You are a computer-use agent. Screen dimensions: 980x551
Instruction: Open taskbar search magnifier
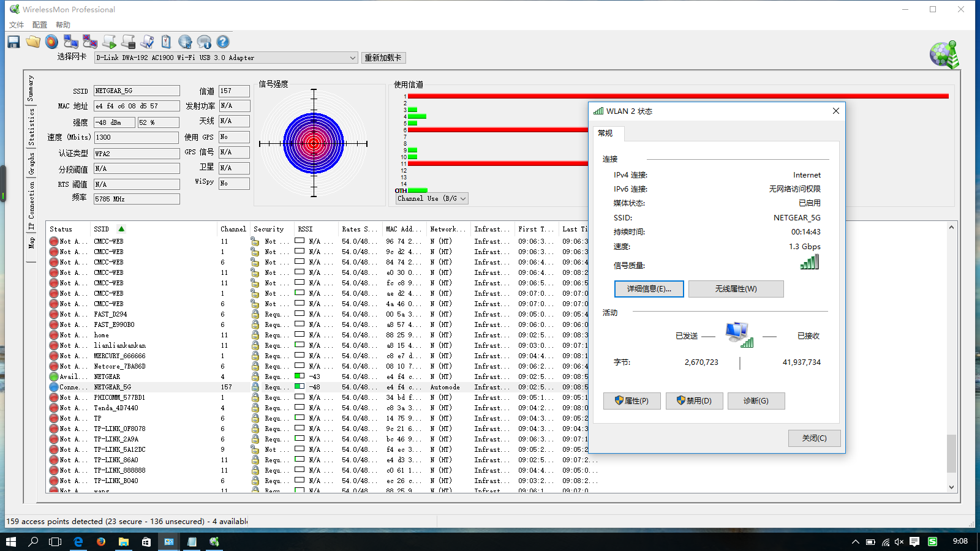click(33, 542)
